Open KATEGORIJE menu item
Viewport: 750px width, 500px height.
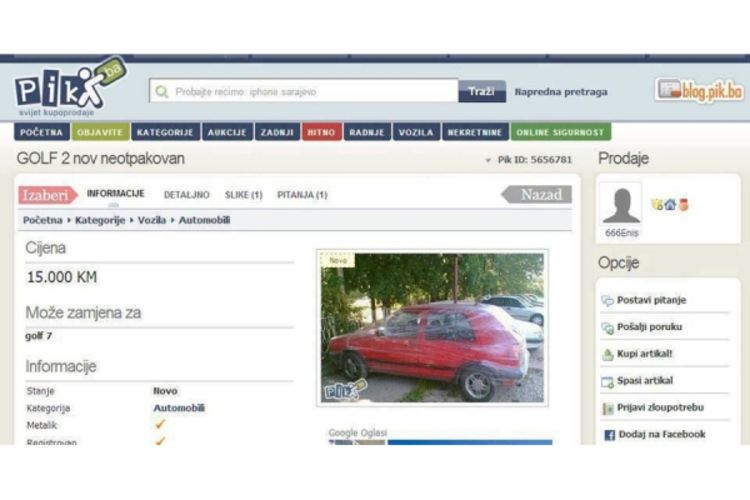tap(165, 132)
